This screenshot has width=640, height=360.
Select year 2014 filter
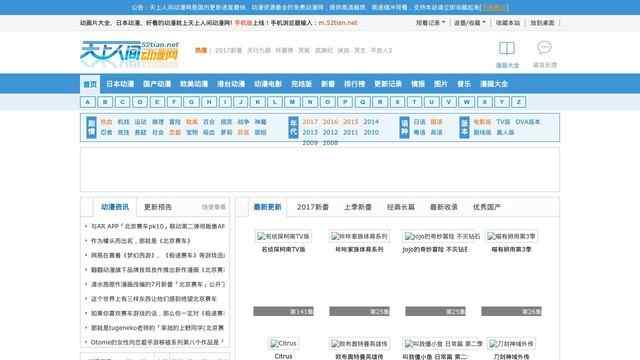coord(371,122)
